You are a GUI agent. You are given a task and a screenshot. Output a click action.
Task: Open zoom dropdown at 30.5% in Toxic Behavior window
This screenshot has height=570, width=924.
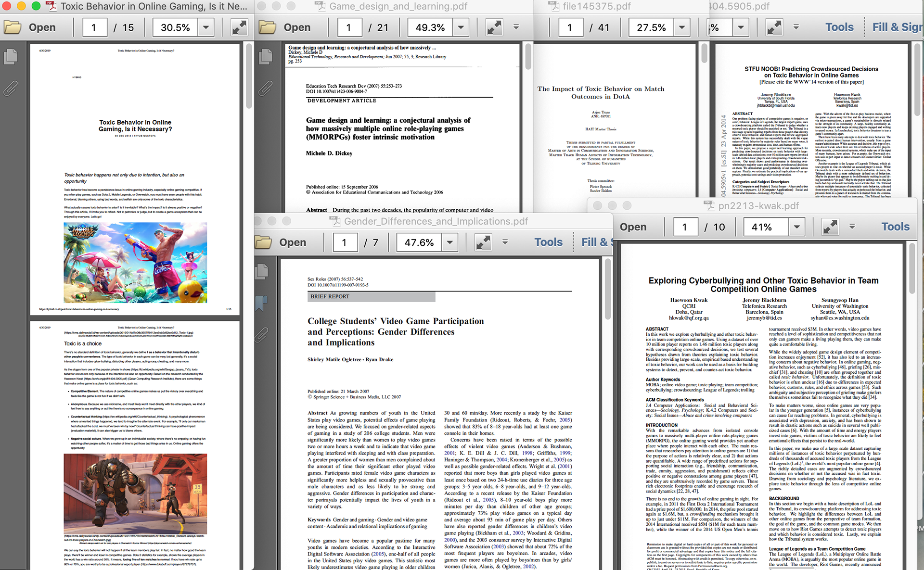tap(206, 27)
